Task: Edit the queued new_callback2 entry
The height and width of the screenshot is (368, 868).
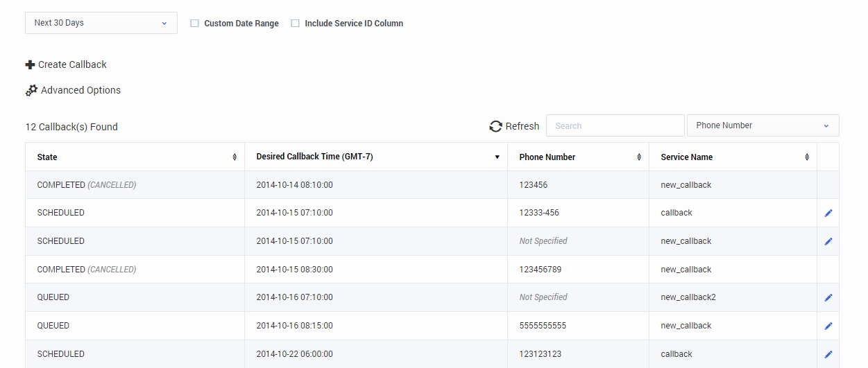Action: coord(828,298)
